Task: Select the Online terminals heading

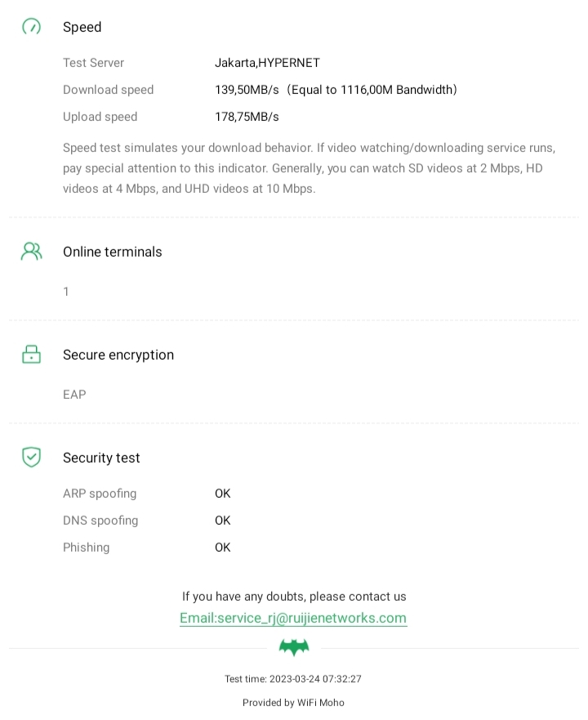Action: coord(113,252)
